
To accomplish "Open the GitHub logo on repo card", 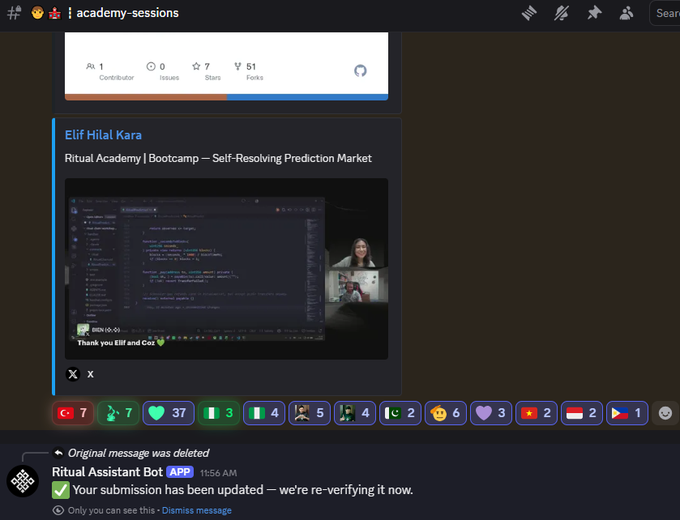I will tap(360, 71).
